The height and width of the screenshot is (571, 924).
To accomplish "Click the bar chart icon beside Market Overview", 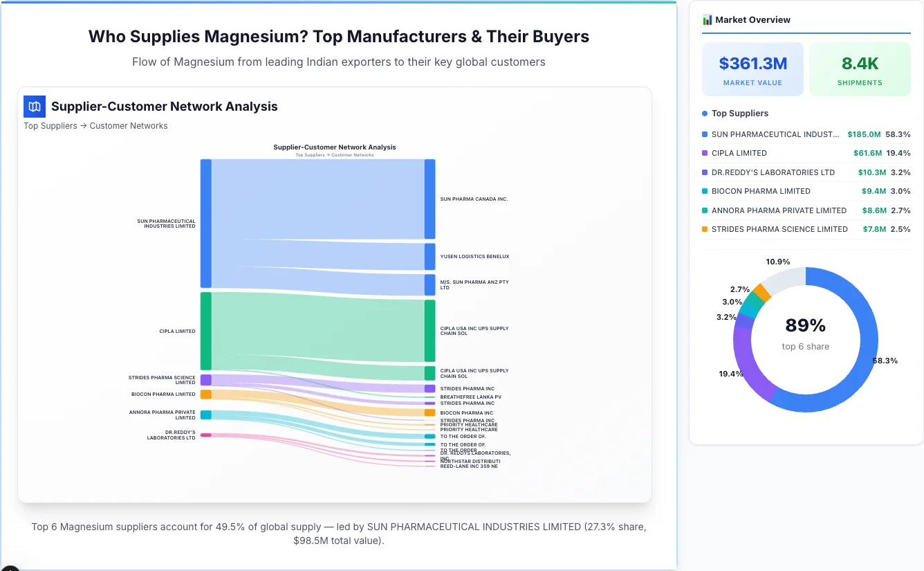I will (x=707, y=19).
